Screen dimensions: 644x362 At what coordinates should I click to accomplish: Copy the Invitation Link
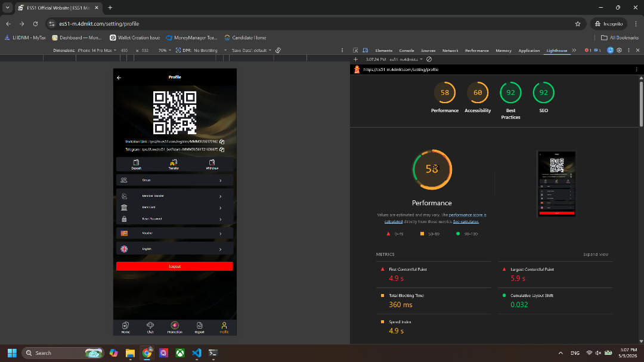222,142
